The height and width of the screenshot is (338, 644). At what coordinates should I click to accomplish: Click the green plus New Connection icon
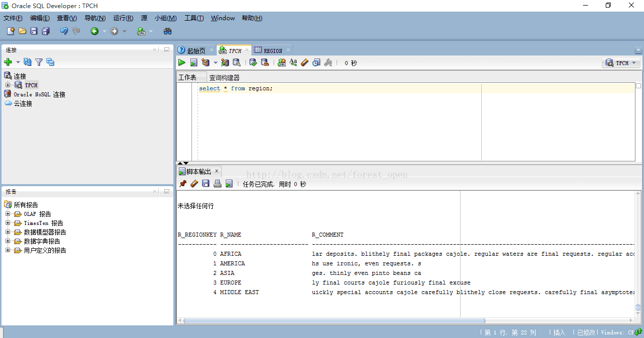coord(8,62)
